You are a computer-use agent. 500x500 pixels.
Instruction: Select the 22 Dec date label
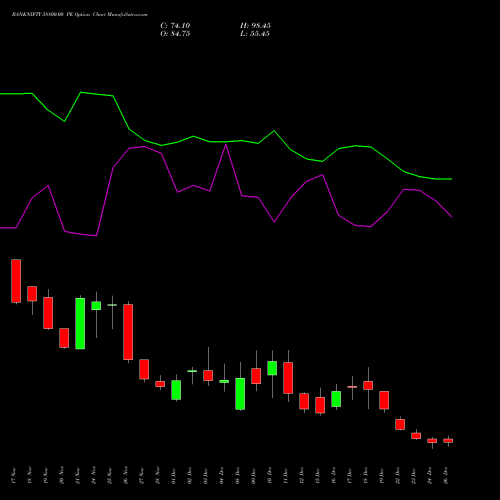(x=398, y=475)
